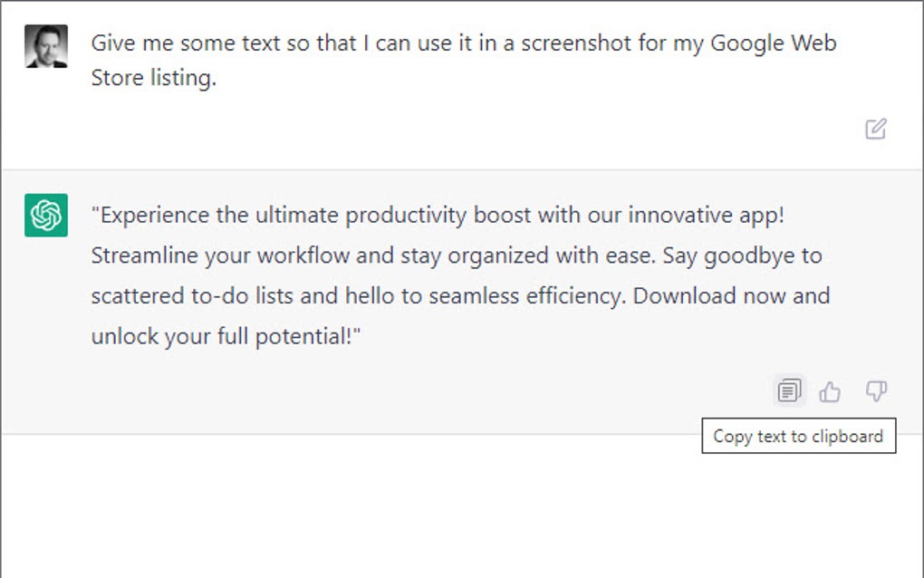Click the avatar thumbnail of the user
The image size is (924, 578).
43,43
